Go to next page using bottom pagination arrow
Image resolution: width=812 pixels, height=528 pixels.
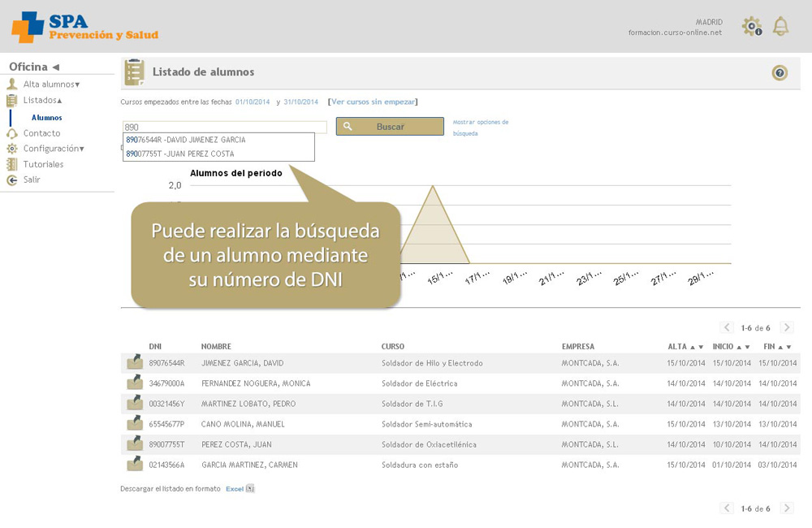787,508
